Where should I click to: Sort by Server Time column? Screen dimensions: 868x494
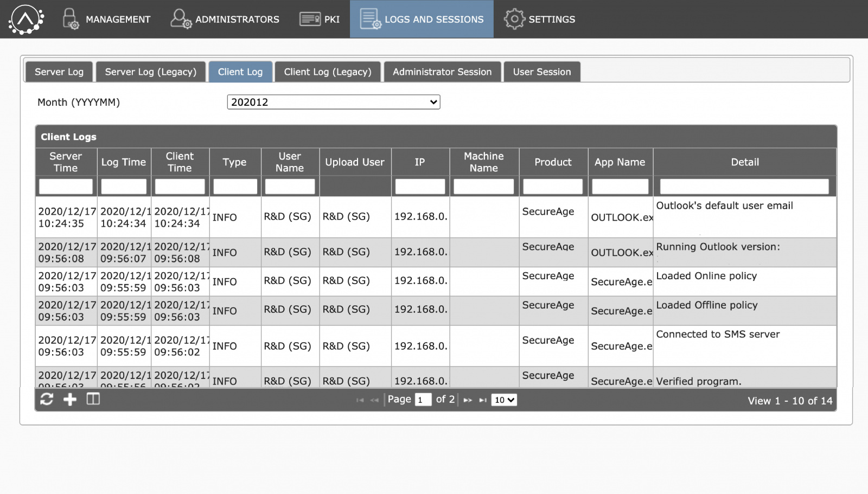[x=66, y=162]
